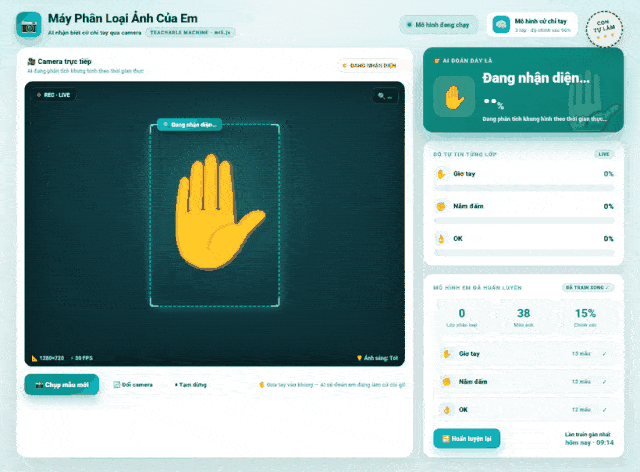Click the 'LIVE' badge in confidence panel
640x472 pixels.
pyautogui.click(x=604, y=154)
